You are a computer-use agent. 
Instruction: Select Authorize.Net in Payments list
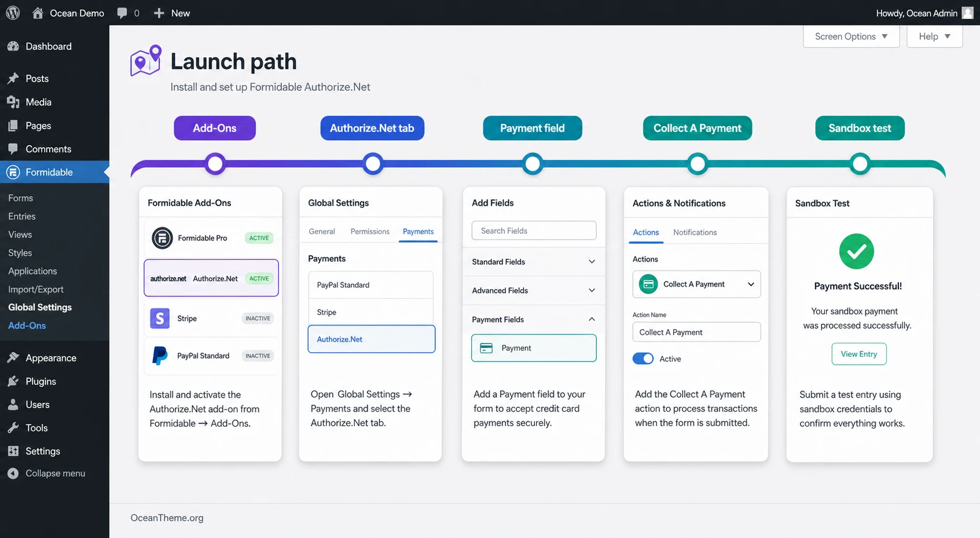tap(372, 339)
